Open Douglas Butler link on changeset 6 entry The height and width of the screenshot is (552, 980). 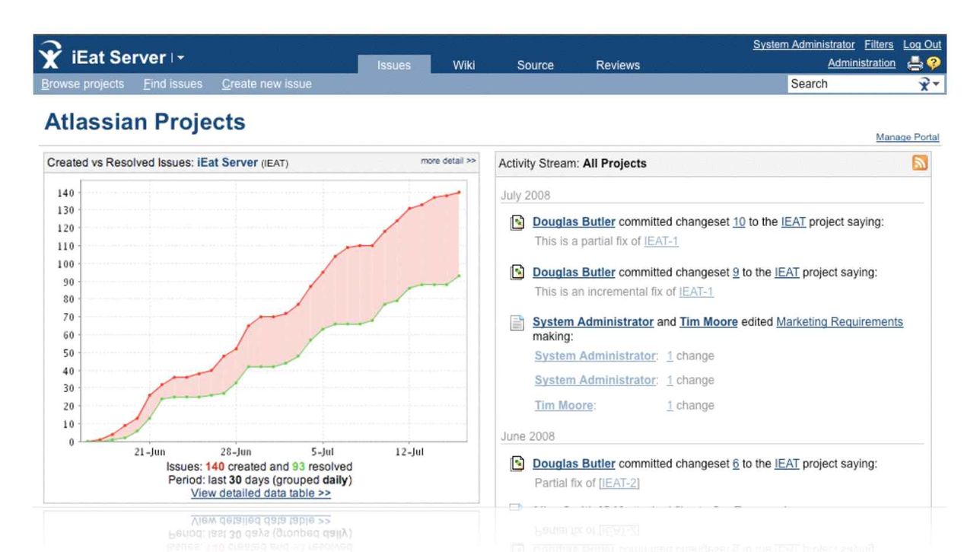pos(574,463)
